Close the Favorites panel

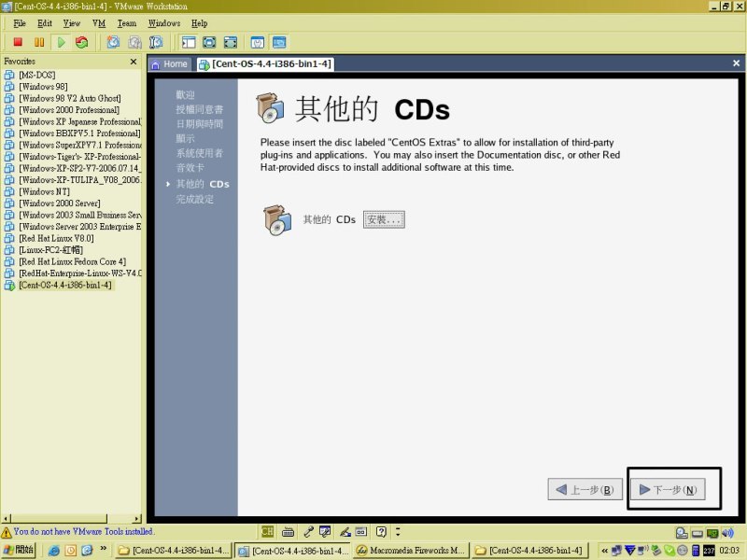[134, 62]
